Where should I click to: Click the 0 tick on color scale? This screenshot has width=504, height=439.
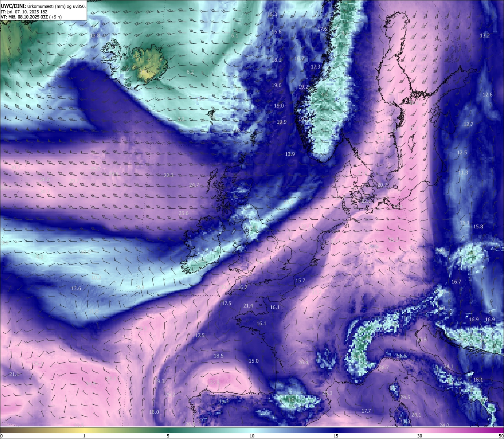click(2, 436)
